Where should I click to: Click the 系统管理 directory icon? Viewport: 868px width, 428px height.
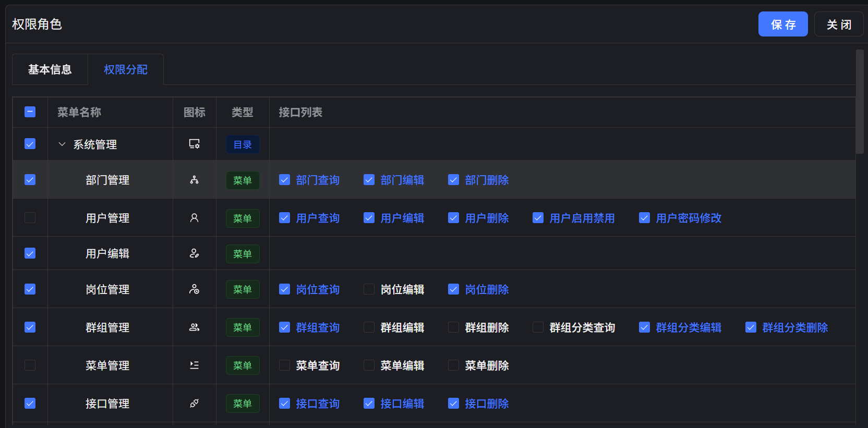click(194, 144)
